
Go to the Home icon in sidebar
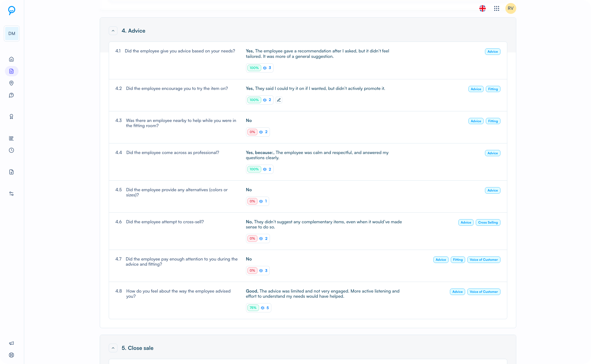[x=11, y=59]
